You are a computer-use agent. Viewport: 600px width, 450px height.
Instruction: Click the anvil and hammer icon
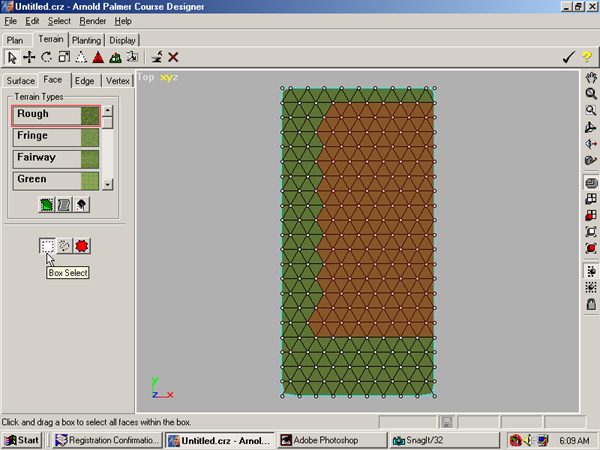[x=157, y=57]
